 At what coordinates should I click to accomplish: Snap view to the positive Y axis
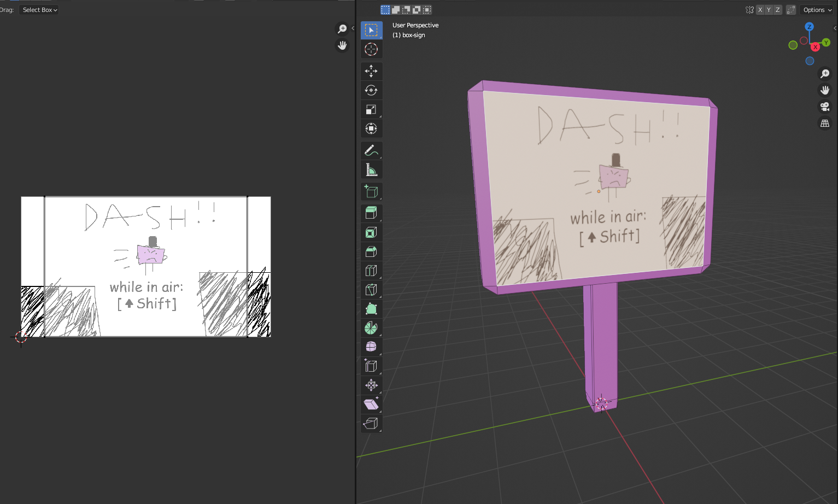[x=826, y=42]
